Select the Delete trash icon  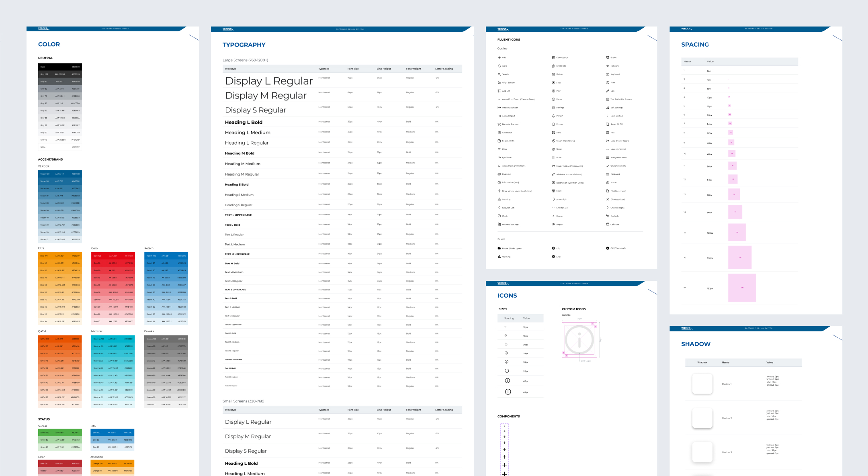[x=553, y=74]
